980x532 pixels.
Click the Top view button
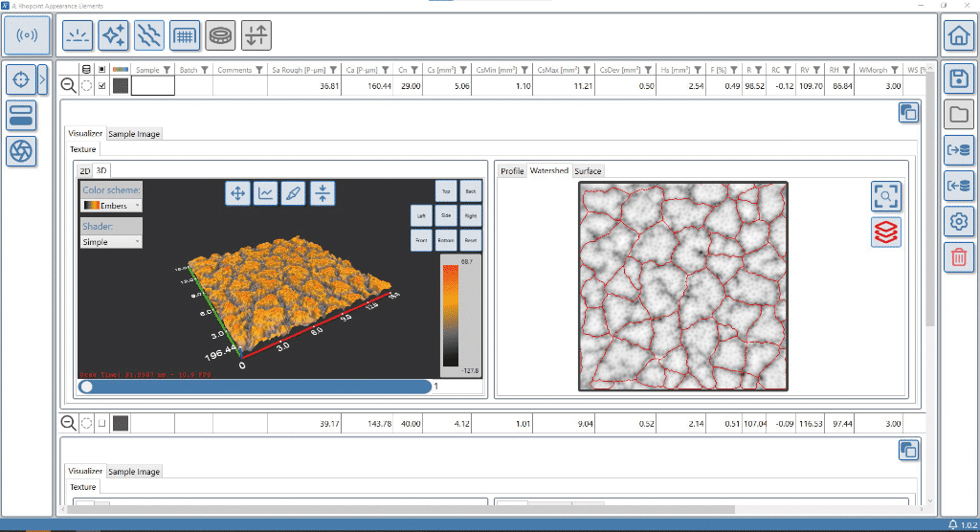(x=446, y=190)
